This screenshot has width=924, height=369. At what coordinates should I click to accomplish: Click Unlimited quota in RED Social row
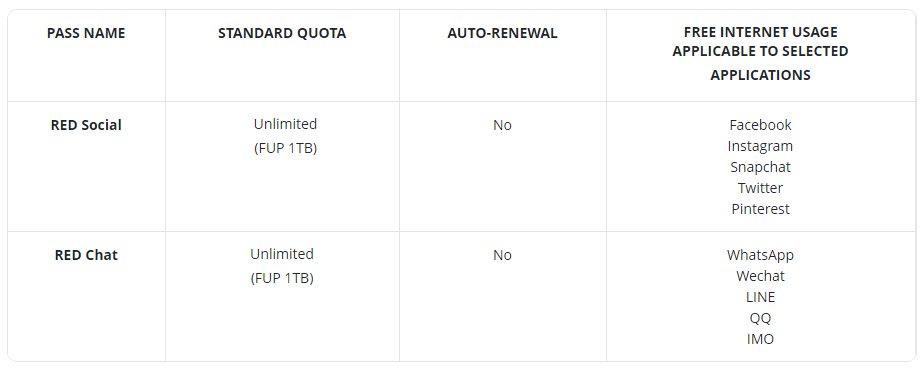pos(285,124)
